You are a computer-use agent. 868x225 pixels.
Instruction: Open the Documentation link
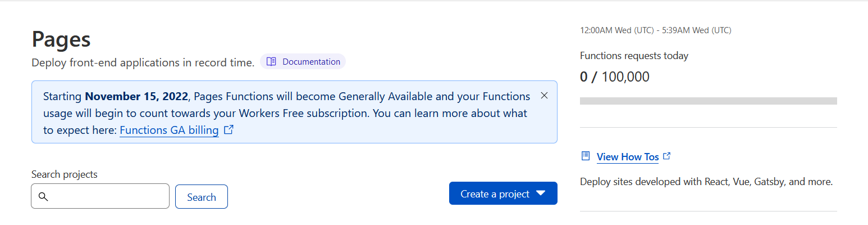pos(311,62)
